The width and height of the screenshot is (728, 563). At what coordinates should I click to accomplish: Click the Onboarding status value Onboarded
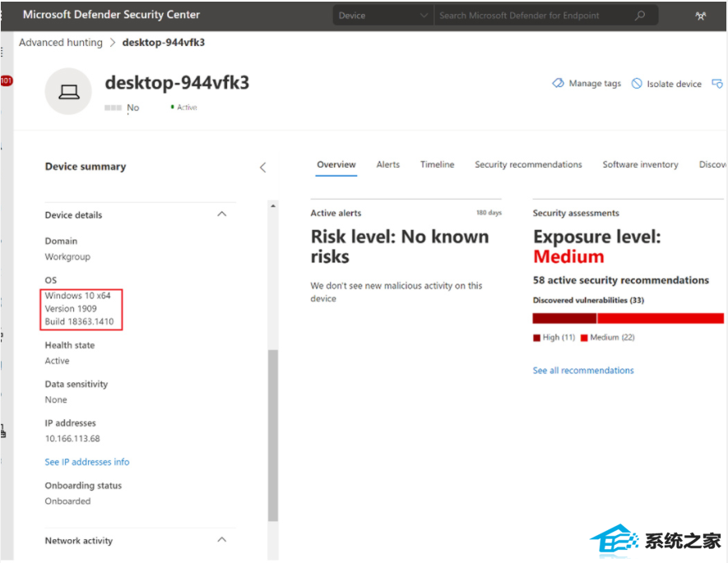[67, 501]
